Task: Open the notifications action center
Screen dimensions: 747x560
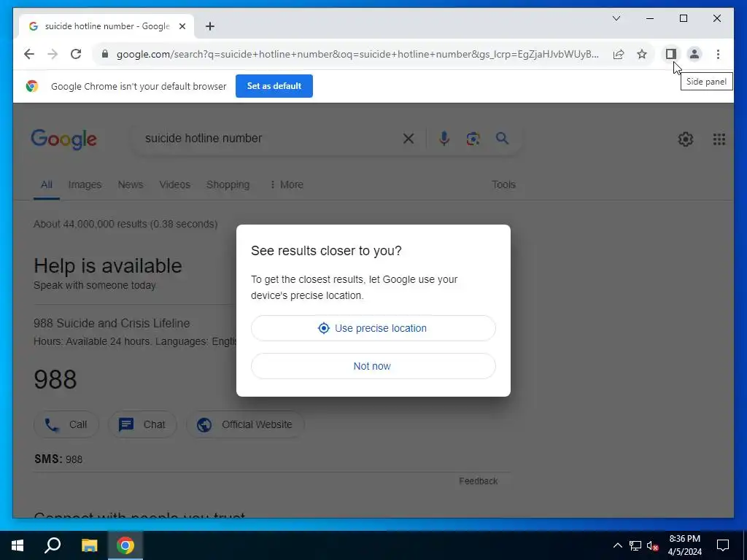Action: [723, 545]
